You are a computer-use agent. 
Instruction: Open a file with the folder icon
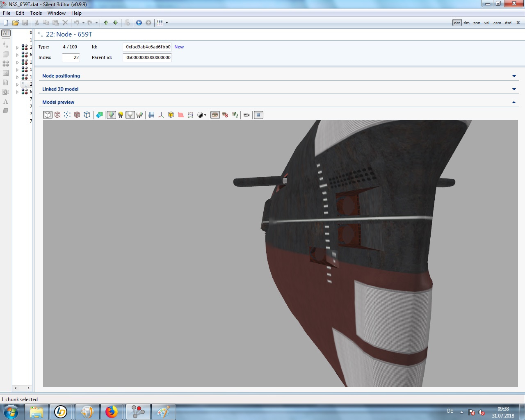click(15, 23)
